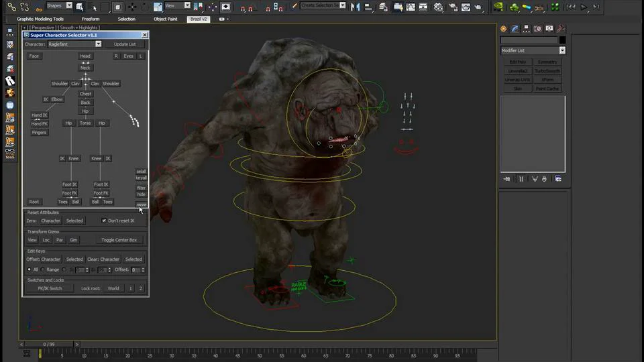Viewport: 644px width, 362px height.
Task: Toggle Center Box in Transform Gizmo
Action: 119,240
